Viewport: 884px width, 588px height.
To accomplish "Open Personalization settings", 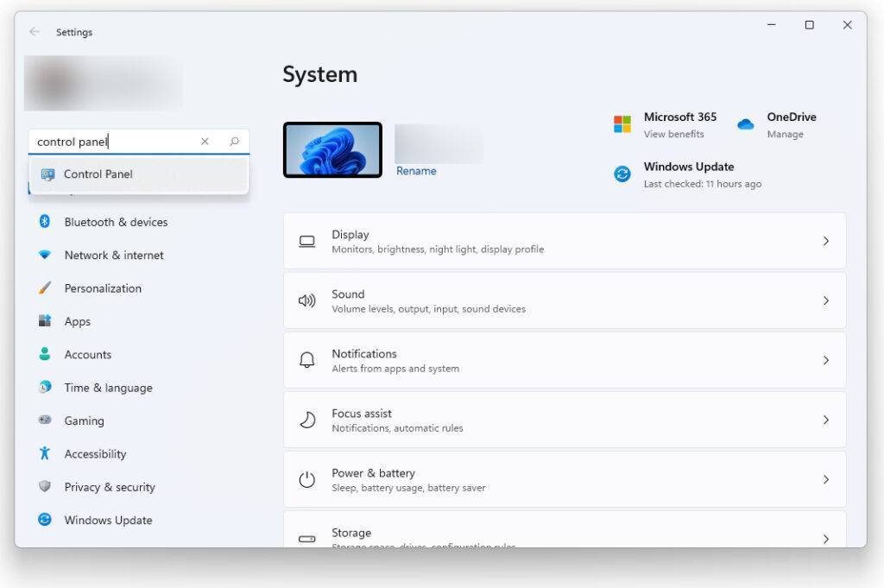I will pyautogui.click(x=139, y=288).
